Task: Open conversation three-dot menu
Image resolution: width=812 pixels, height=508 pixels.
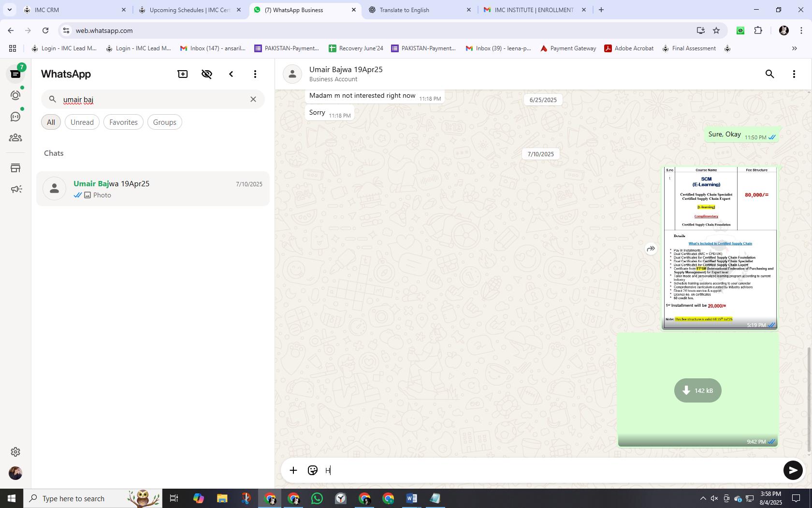Action: 794,74
